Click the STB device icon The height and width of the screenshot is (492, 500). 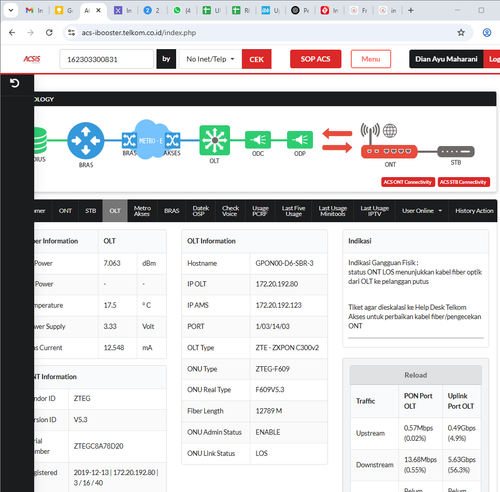pos(456,151)
